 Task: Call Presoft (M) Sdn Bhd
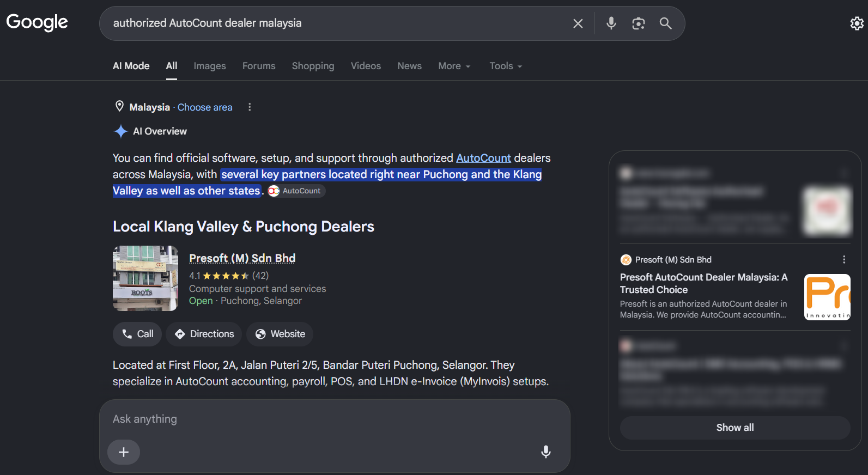coord(137,334)
